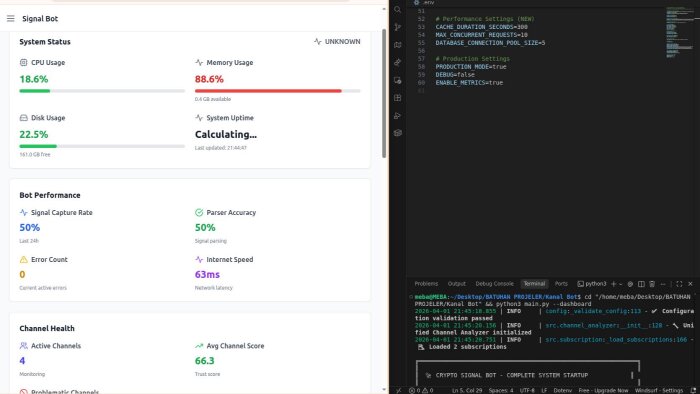This screenshot has height=394, width=700.
Task: Select language mode Dotenv in status bar
Action: coord(562,390)
